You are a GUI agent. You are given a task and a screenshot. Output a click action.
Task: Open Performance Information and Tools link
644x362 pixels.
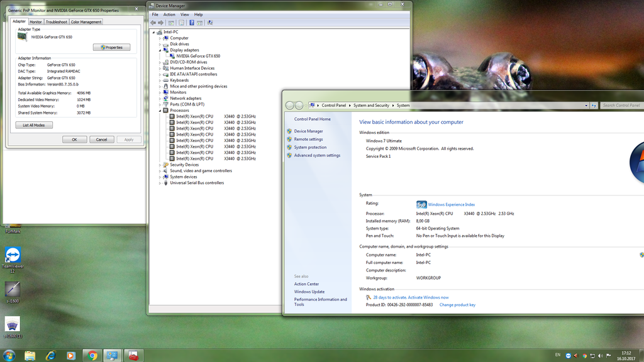pos(320,302)
